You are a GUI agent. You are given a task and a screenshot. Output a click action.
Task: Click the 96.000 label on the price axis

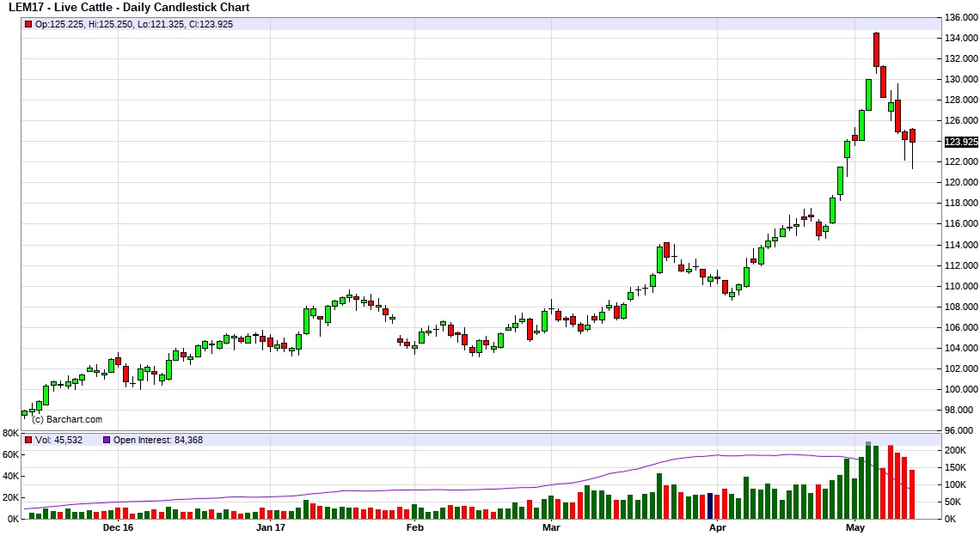coord(960,430)
